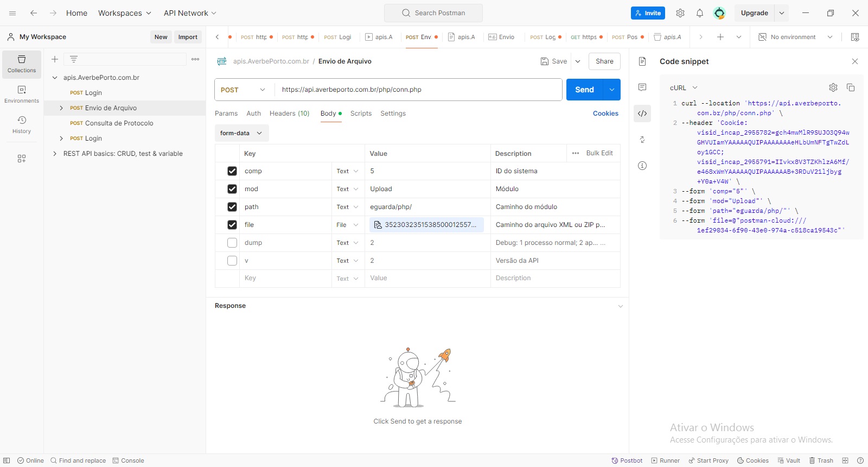Open the form-data body type dropdown

click(x=241, y=133)
